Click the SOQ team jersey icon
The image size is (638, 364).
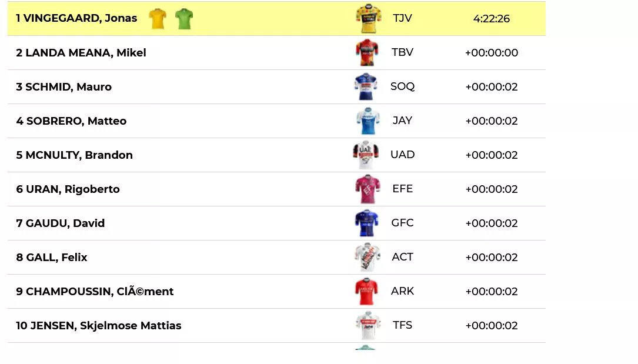366,87
